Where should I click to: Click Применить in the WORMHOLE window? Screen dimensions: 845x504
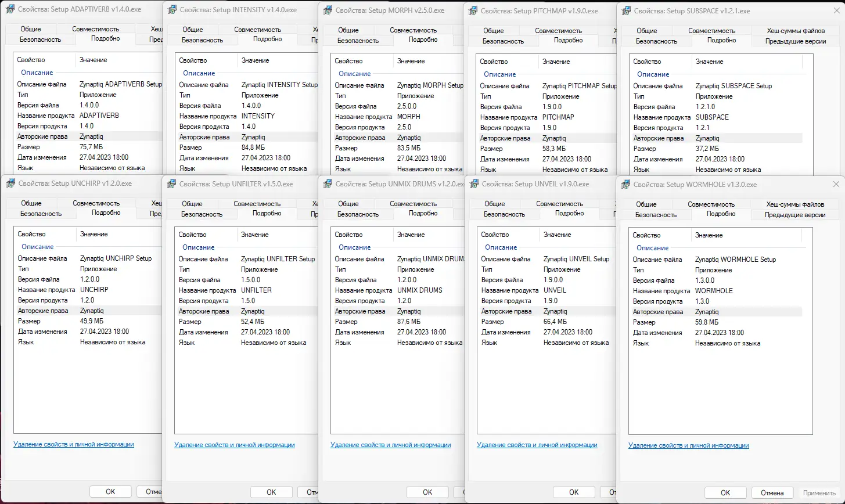819,493
